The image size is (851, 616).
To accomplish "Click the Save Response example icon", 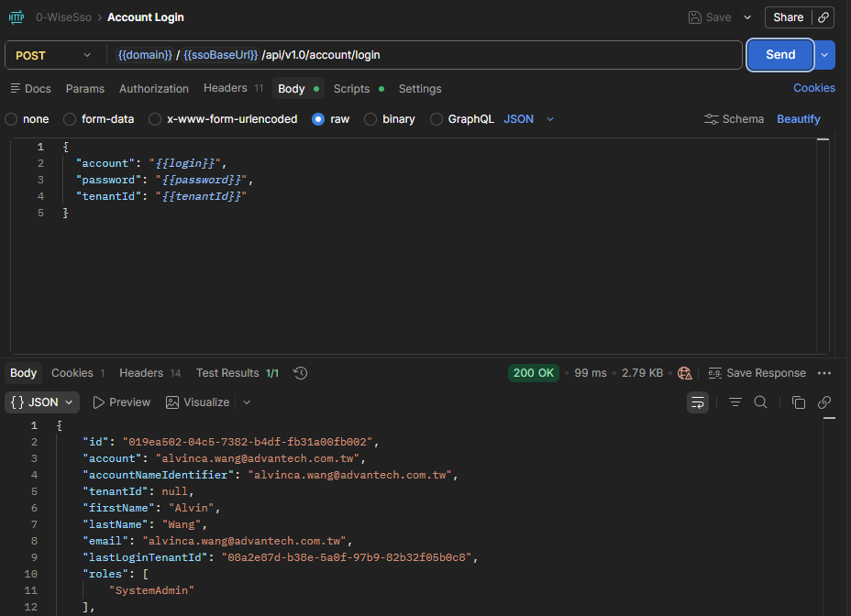I will point(714,373).
